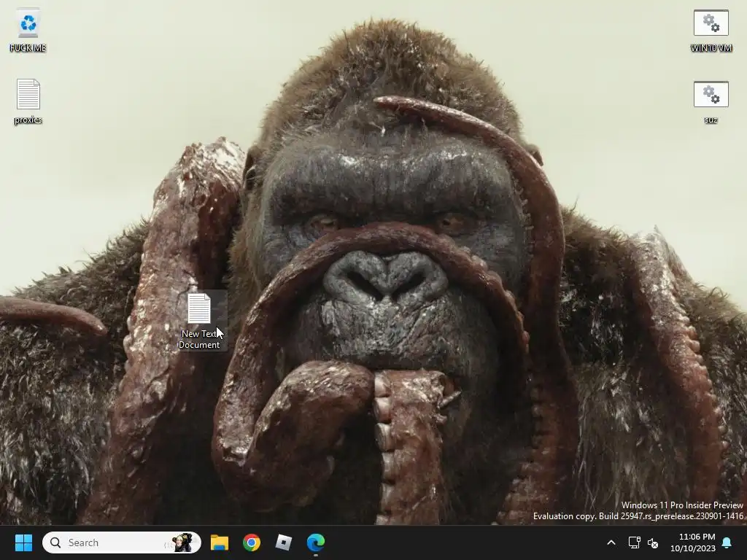Screen dimensions: 747x560
Task: Open the clock and date flyout
Action: (693, 542)
